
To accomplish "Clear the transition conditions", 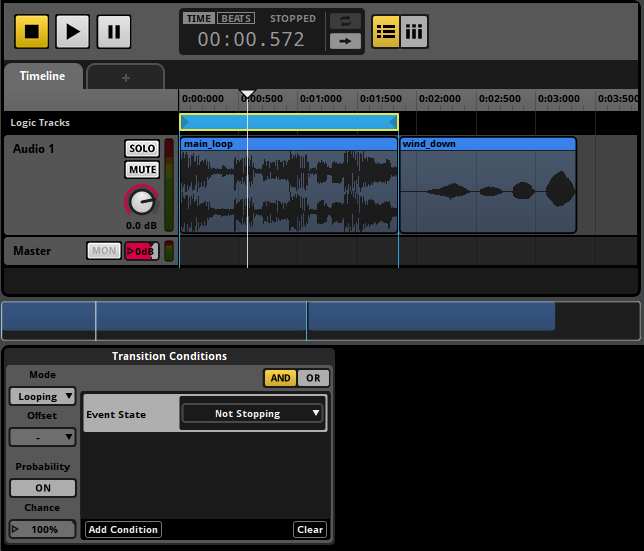I will (310, 529).
